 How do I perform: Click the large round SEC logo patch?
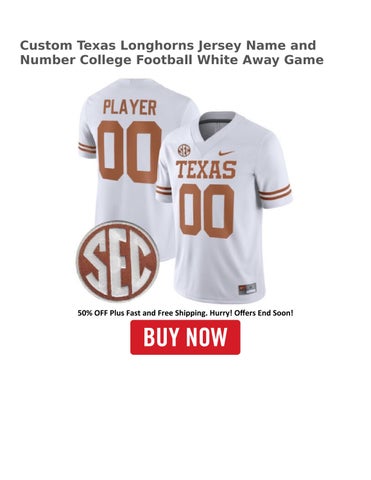117,261
